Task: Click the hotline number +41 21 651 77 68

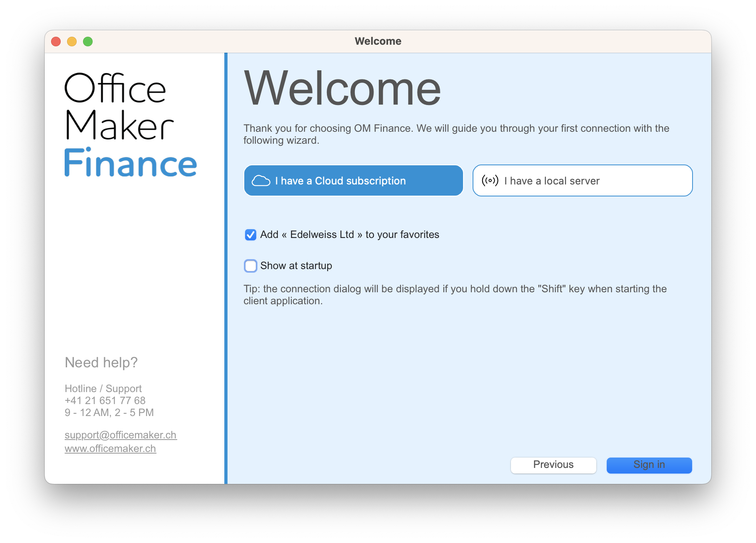Action: [105, 400]
